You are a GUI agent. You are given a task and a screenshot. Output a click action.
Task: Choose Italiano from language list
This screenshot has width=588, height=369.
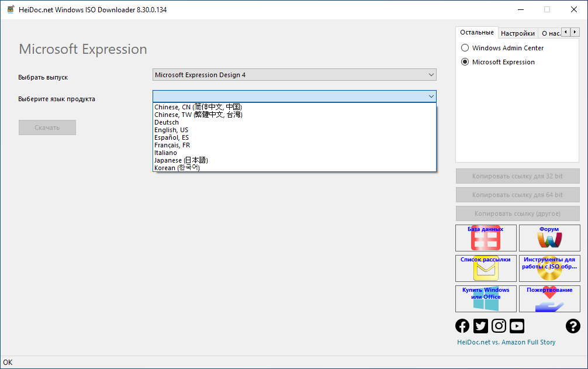(295, 153)
